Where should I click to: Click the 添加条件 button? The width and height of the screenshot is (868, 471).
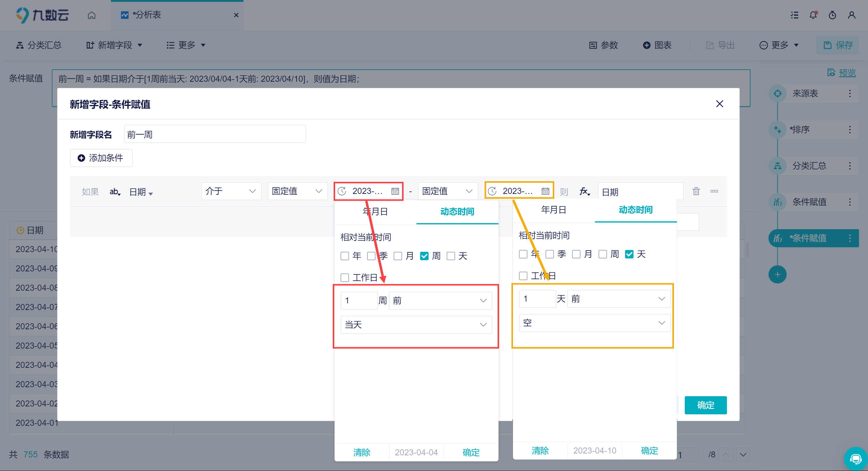[101, 158]
